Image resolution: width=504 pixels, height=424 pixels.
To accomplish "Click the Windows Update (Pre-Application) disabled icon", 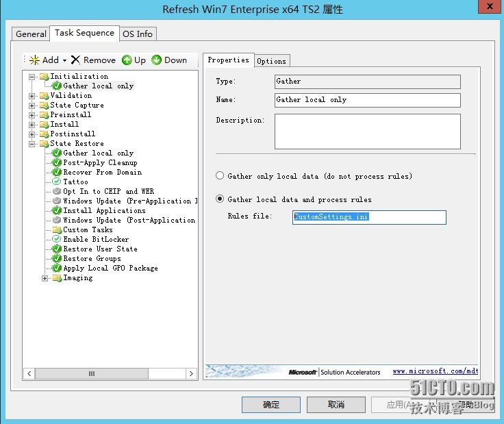I will 57,201.
